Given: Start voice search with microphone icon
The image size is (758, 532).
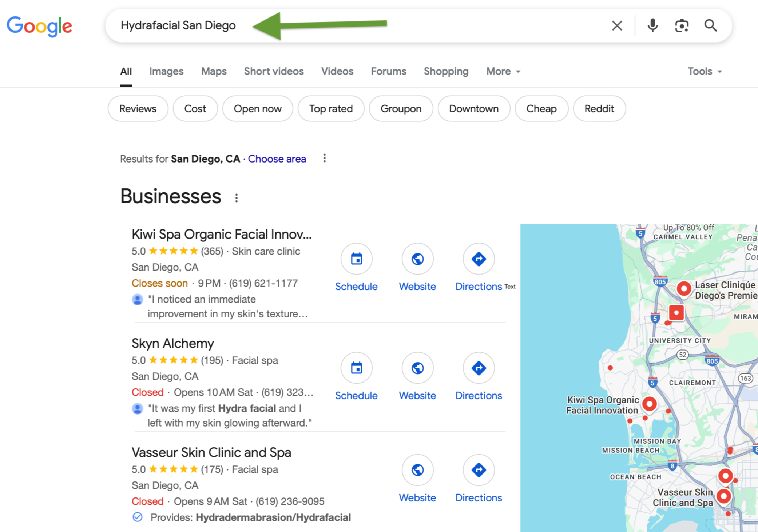Looking at the screenshot, I should point(652,25).
